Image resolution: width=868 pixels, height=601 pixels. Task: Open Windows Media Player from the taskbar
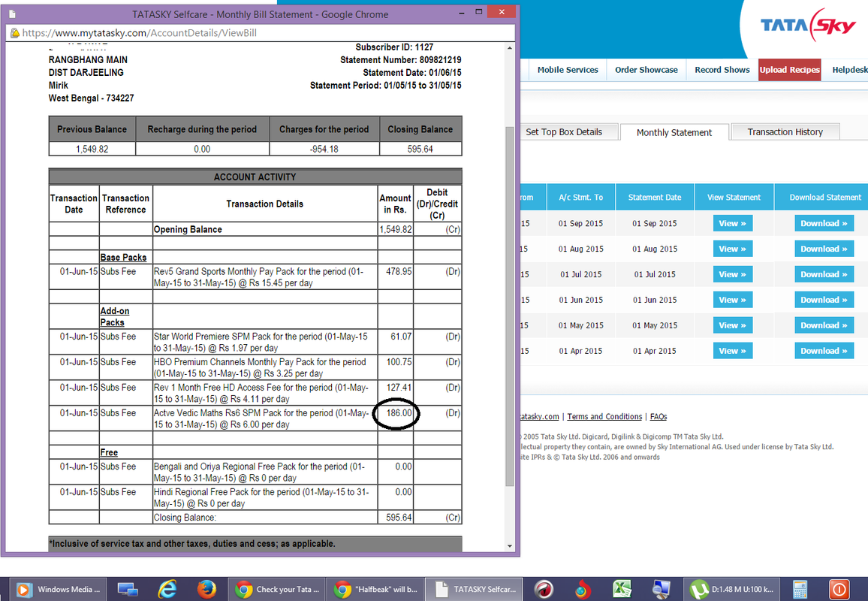click(58, 590)
